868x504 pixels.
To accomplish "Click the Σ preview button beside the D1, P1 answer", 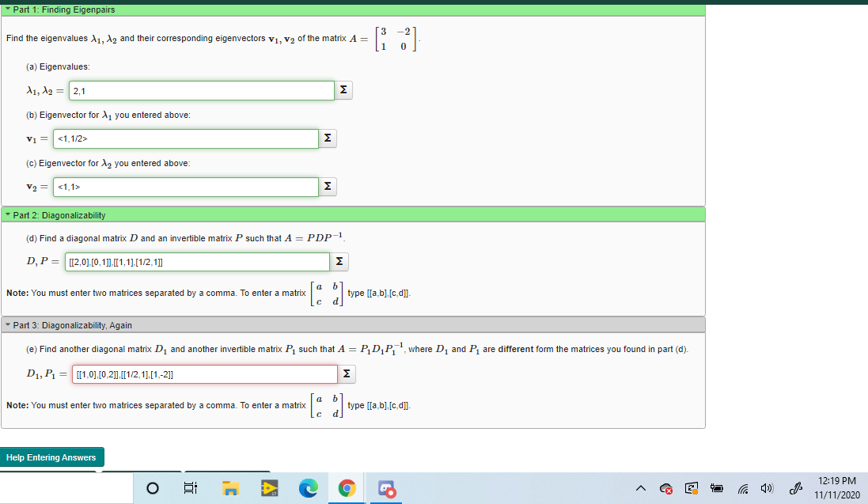I will pos(347,373).
